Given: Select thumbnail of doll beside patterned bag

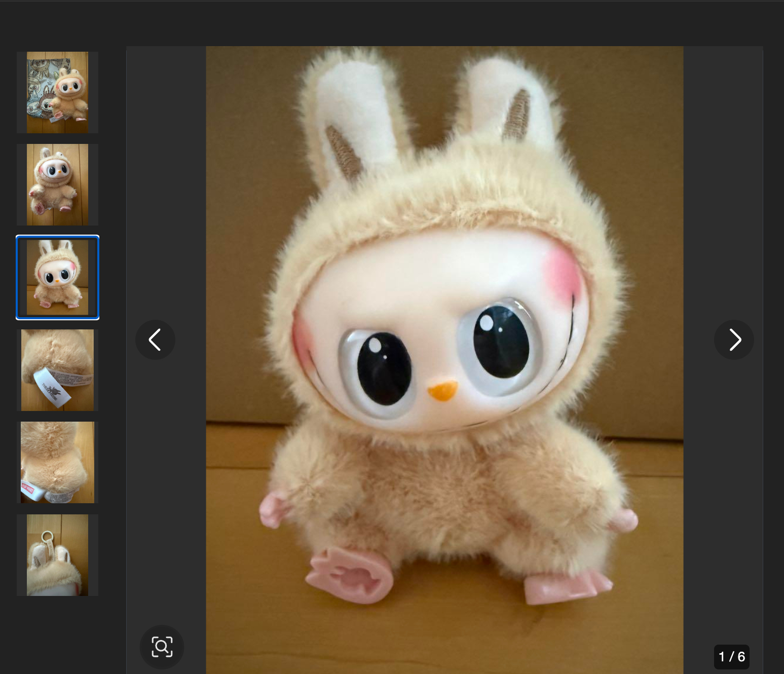Looking at the screenshot, I should [x=57, y=92].
